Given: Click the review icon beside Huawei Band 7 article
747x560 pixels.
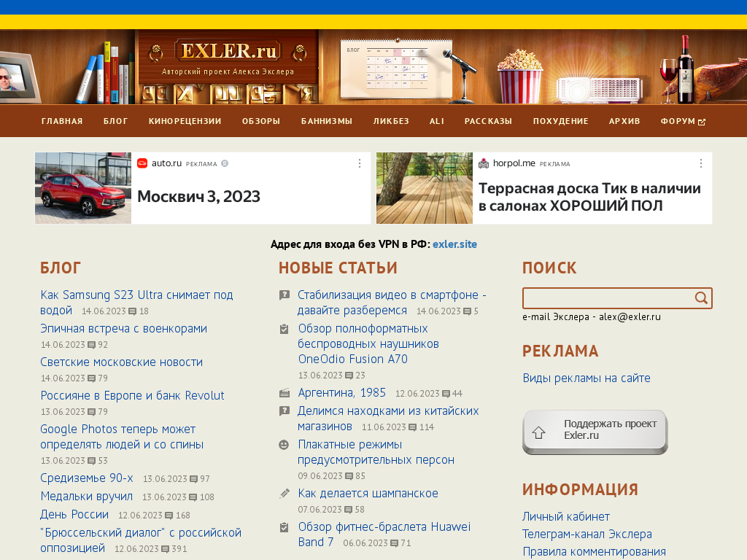Looking at the screenshot, I should pos(285,527).
